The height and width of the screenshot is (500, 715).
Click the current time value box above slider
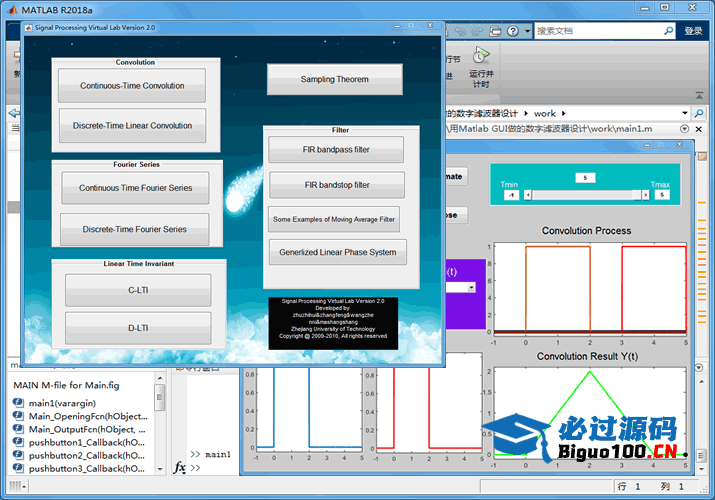point(585,178)
